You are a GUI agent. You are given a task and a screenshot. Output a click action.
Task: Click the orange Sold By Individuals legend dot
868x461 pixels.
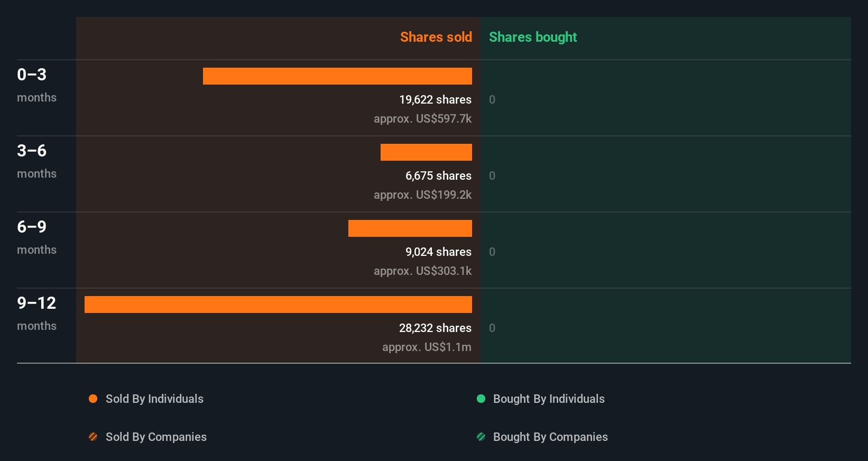tap(93, 399)
